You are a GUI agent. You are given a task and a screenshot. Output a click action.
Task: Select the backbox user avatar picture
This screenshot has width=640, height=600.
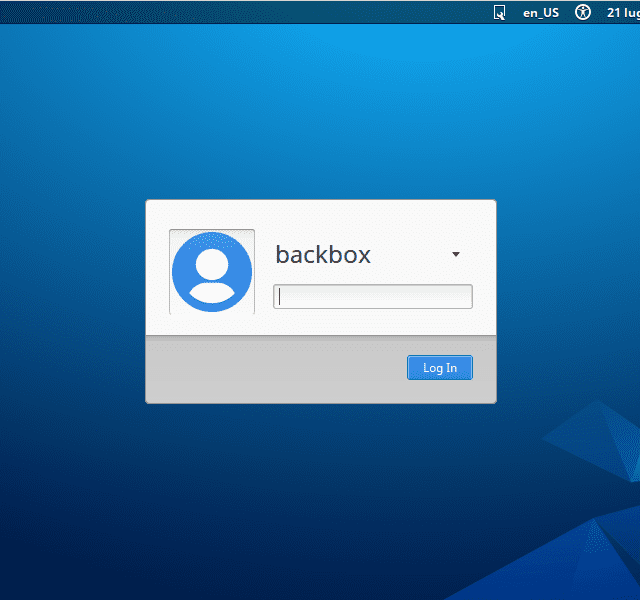[x=212, y=271]
